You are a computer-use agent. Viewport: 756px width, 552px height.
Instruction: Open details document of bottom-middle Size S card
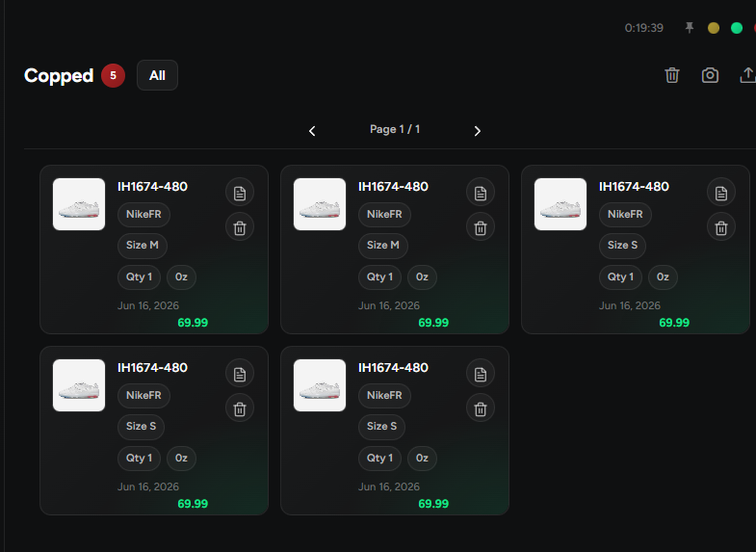[481, 374]
